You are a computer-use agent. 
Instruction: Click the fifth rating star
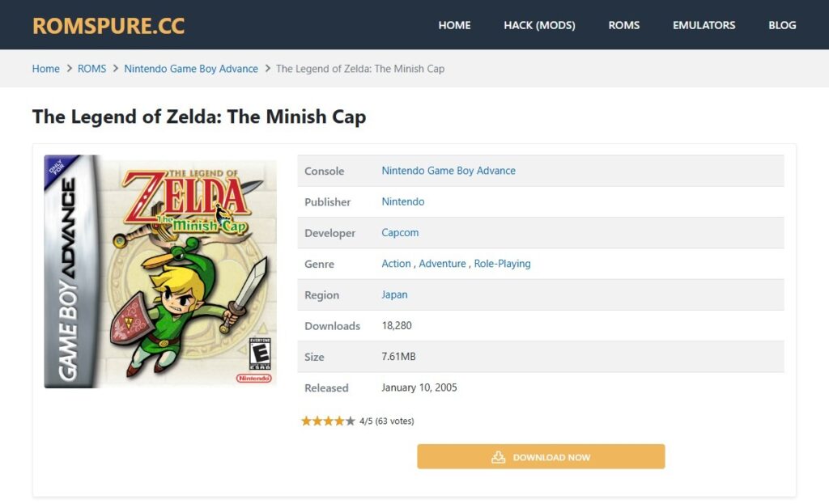(x=351, y=421)
